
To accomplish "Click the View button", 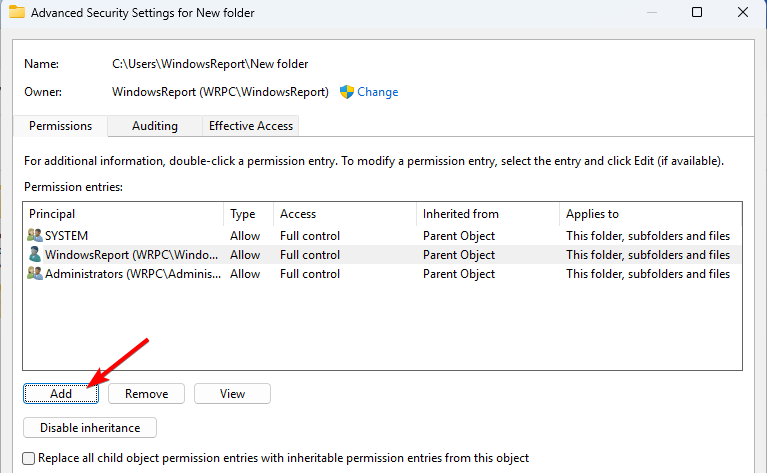I will (x=232, y=394).
